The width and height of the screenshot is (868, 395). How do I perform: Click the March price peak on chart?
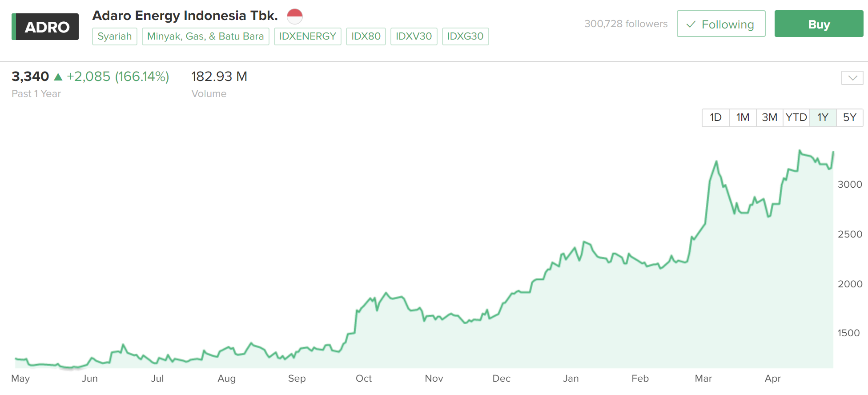tap(716, 161)
